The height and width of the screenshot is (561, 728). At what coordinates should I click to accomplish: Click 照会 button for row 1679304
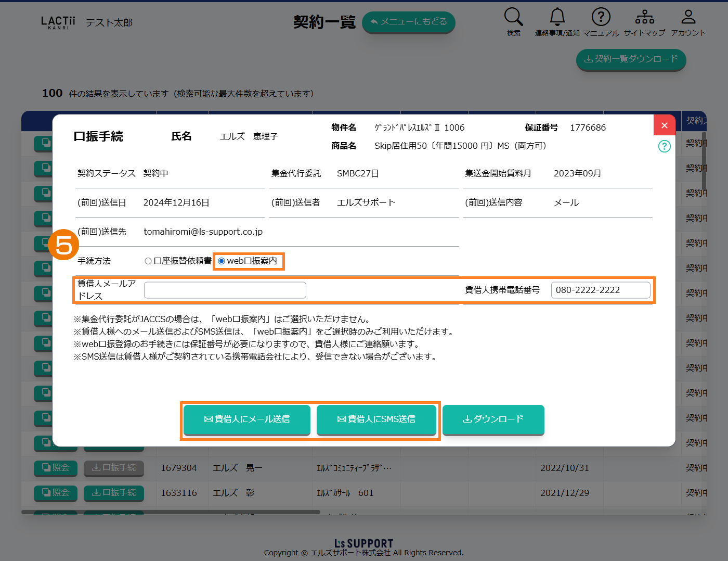point(55,468)
